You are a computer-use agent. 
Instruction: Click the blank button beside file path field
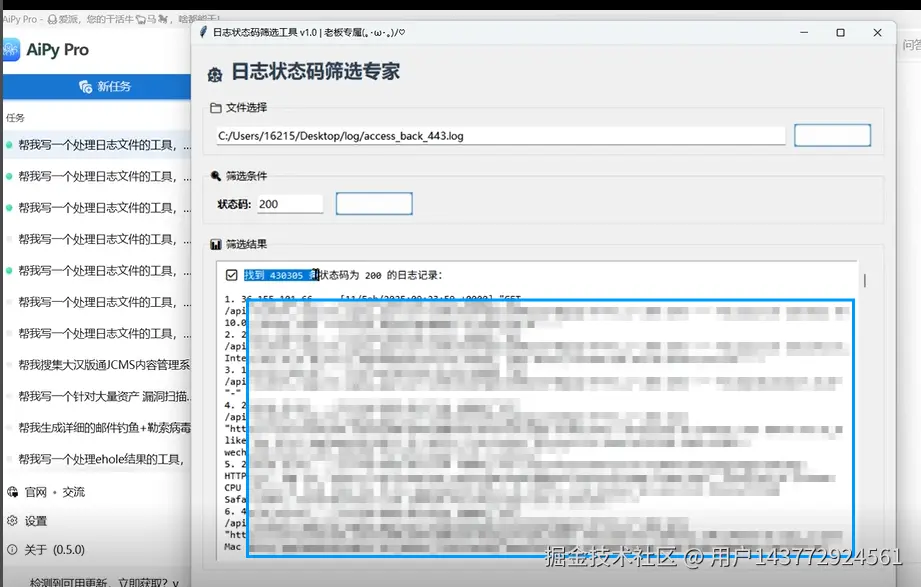pyautogui.click(x=832, y=135)
